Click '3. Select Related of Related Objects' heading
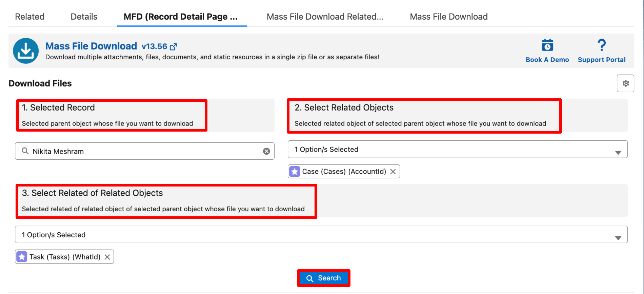The image size is (644, 294). coord(92,193)
